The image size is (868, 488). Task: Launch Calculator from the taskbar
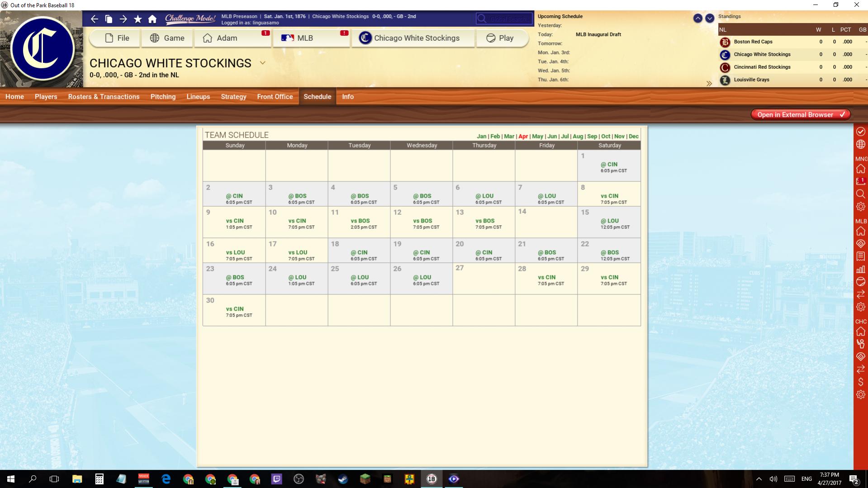point(100,479)
